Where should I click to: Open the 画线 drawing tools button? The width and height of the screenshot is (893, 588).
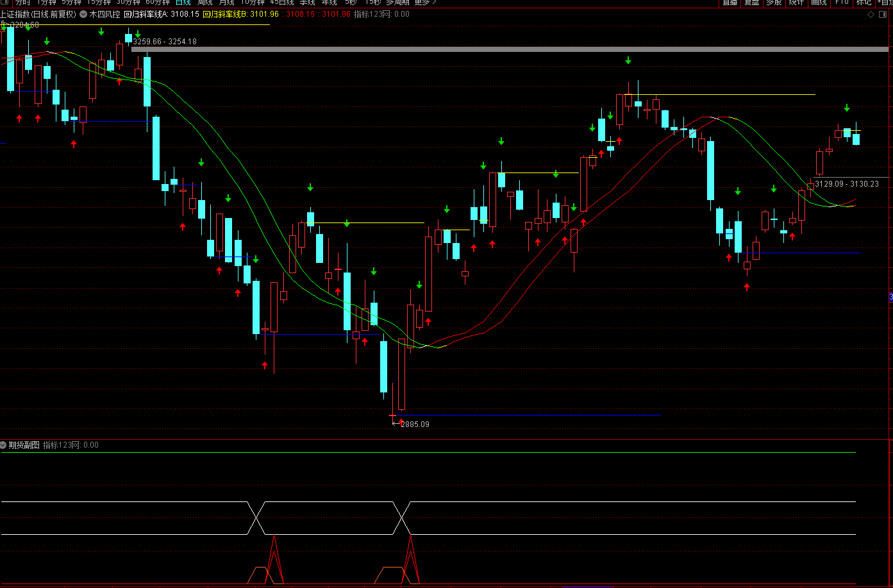tap(819, 3)
